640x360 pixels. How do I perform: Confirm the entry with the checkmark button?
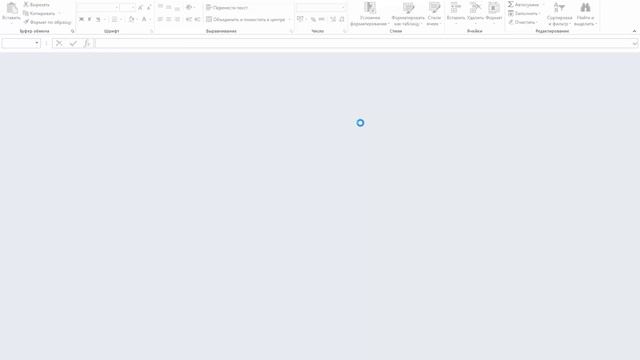(73, 43)
